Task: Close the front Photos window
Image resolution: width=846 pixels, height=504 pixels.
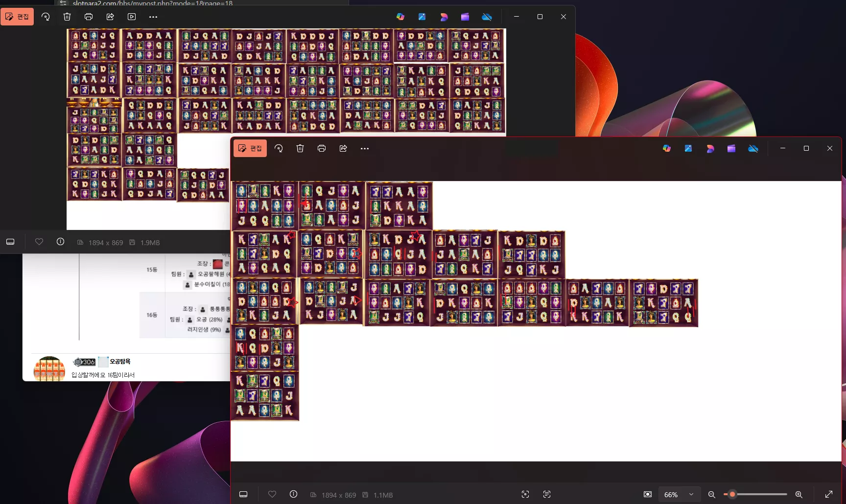Action: point(830,148)
